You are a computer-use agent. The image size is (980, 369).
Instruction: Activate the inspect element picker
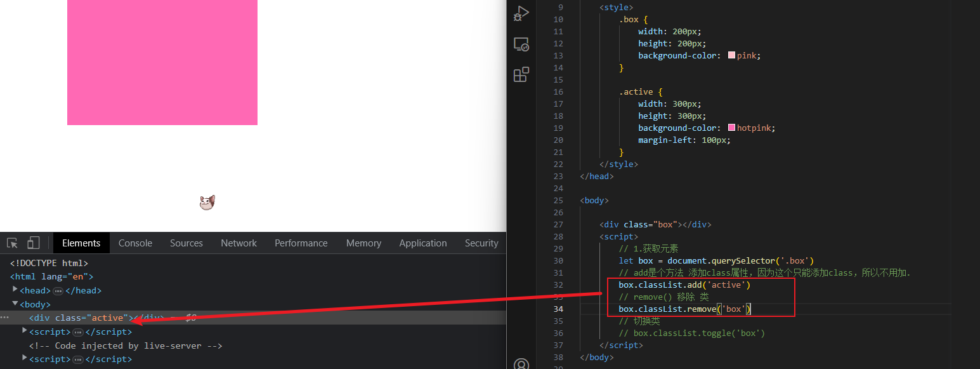point(12,243)
